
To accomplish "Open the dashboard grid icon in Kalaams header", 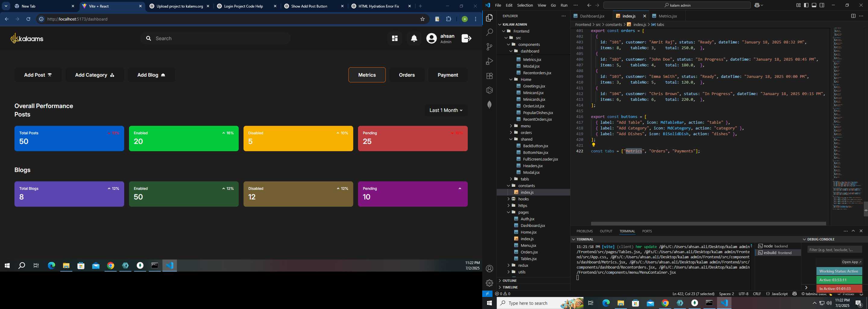I will [395, 38].
